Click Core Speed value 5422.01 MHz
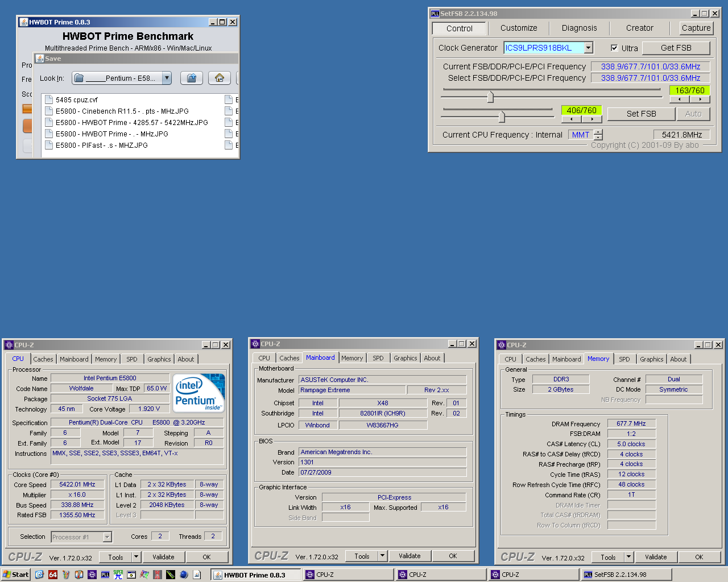This screenshot has height=582, width=728. [77, 484]
